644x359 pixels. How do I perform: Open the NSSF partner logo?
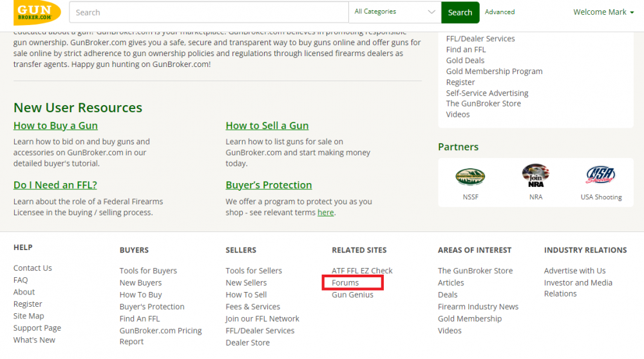(x=470, y=177)
